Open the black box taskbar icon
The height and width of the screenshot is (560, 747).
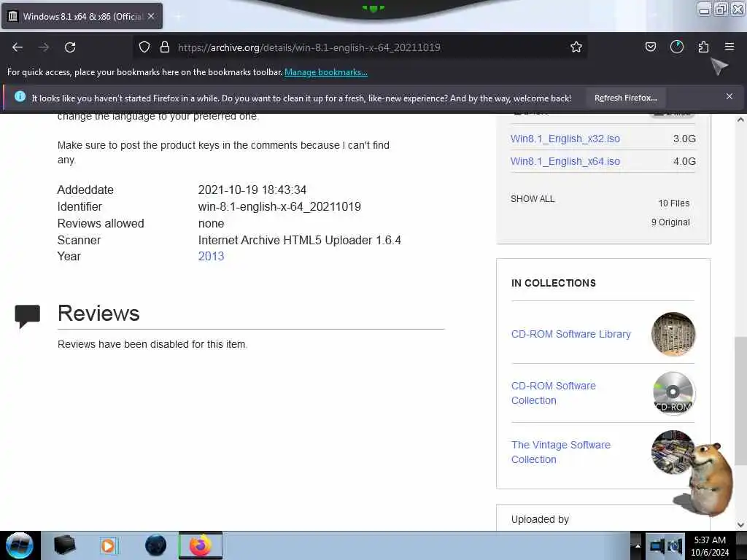[64, 545]
